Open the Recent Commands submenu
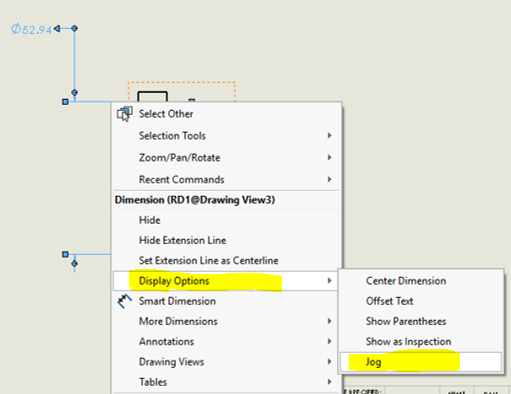Image resolution: width=511 pixels, height=394 pixels. (x=226, y=180)
